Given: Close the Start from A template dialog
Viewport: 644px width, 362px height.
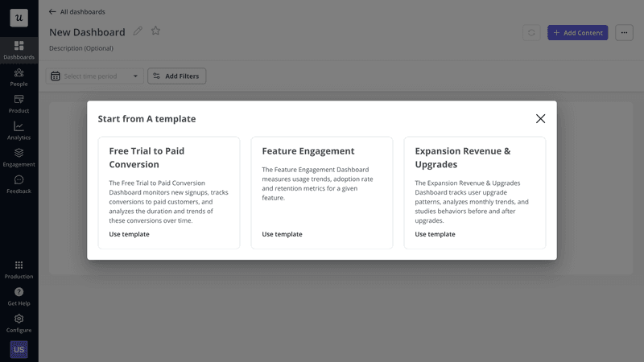Looking at the screenshot, I should pos(540,118).
